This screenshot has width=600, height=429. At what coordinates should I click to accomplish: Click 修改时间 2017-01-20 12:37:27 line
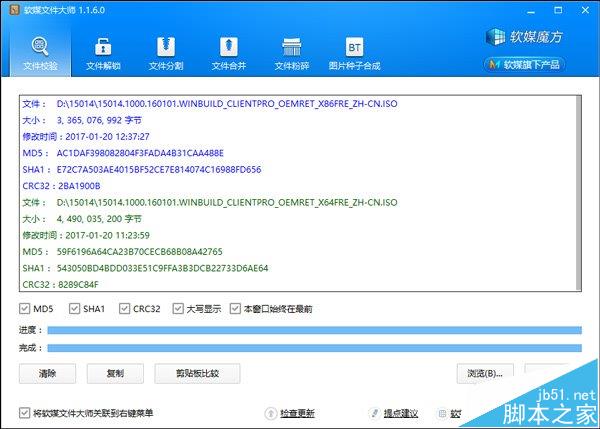pos(86,137)
